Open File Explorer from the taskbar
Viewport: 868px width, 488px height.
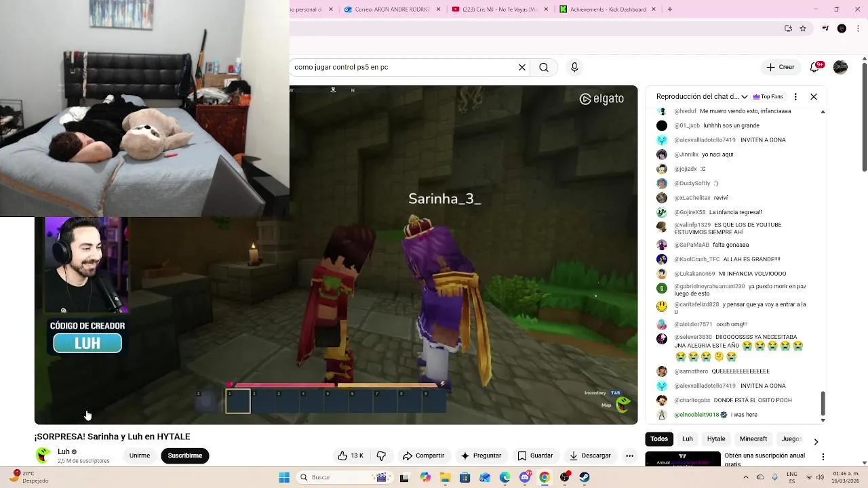coord(446,477)
